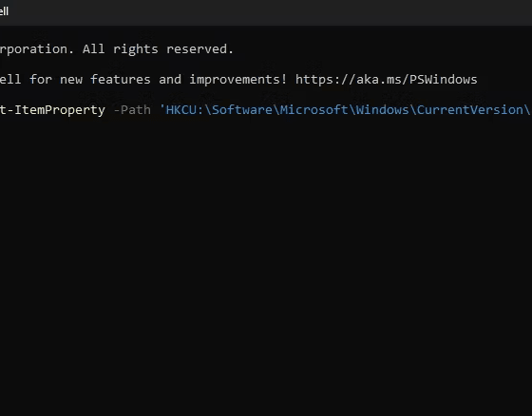Viewport: 532px width, 416px height.
Task: Select the PowerShell tab title in title bar
Action: [x=4, y=11]
